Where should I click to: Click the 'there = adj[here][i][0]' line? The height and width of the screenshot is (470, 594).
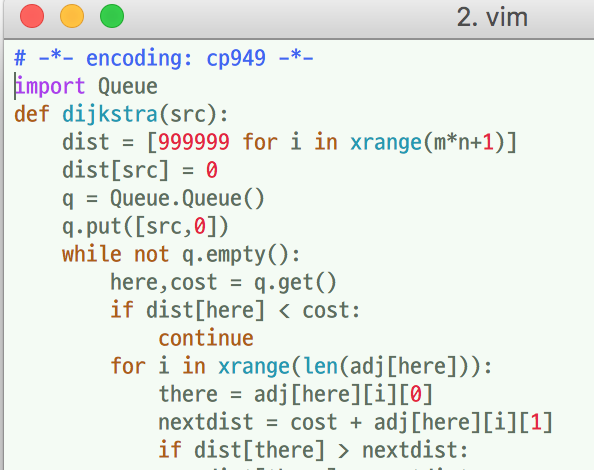click(x=295, y=394)
